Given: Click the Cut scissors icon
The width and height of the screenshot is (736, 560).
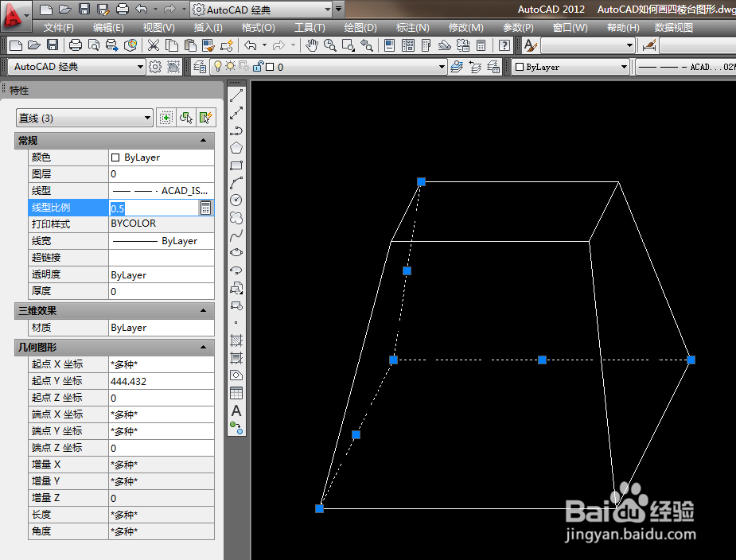Looking at the screenshot, I should pyautogui.click(x=154, y=45).
